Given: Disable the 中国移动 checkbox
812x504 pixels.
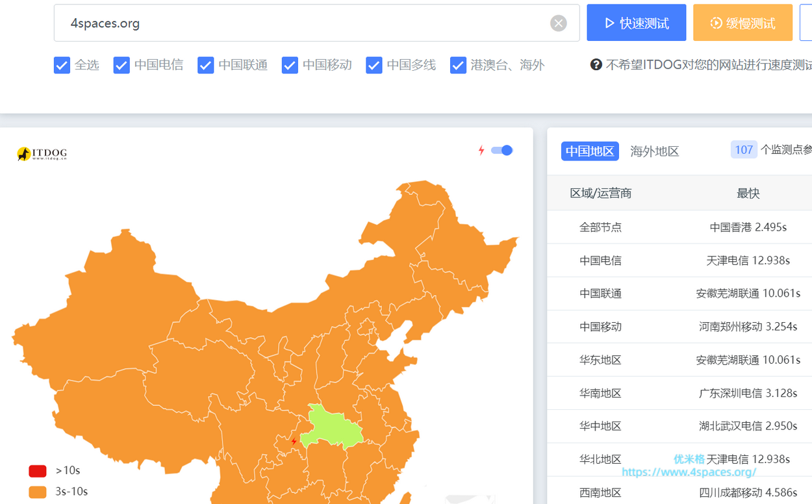Looking at the screenshot, I should tap(290, 65).
